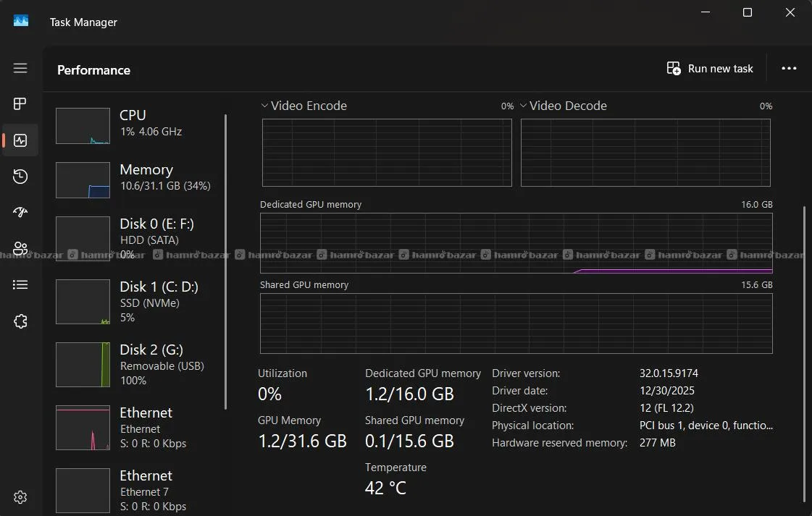Click the Memory usage mini graph
This screenshot has height=516, width=812.
click(x=83, y=180)
